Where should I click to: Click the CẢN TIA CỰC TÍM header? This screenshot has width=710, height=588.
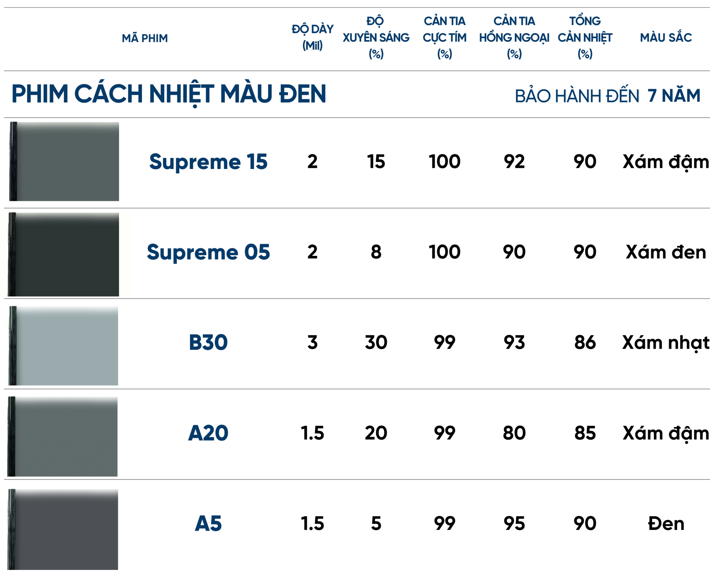pos(444,37)
